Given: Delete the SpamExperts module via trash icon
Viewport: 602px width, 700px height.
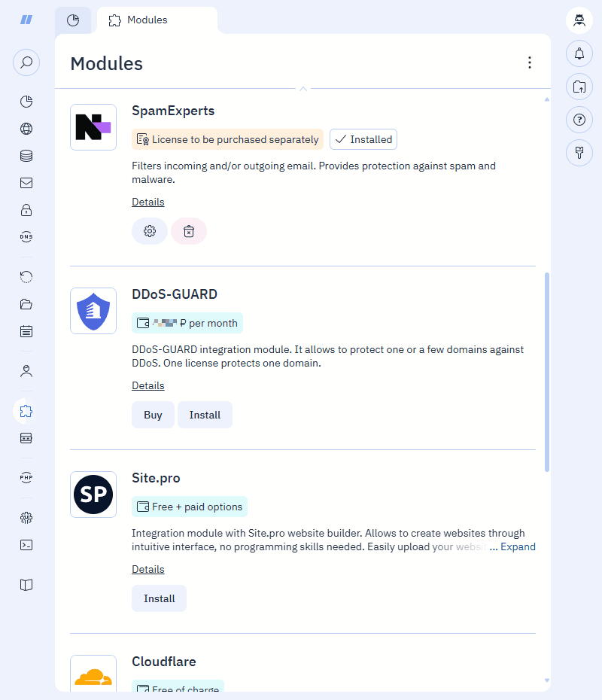Looking at the screenshot, I should pyautogui.click(x=189, y=231).
